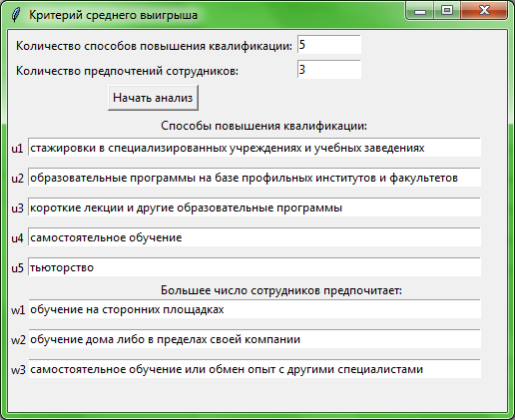Click the w3 обмен опыт field

[255, 369]
